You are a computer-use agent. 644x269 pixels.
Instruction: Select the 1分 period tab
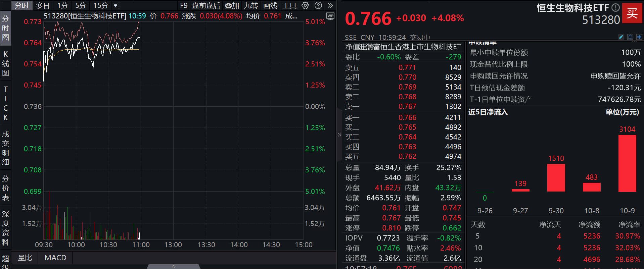(x=62, y=5)
